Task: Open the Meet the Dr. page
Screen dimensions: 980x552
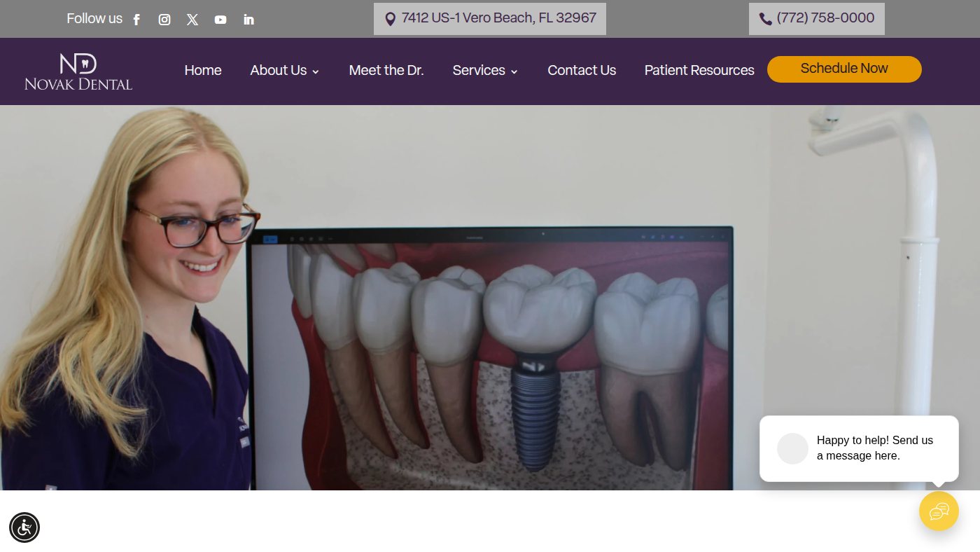Action: 386,71
